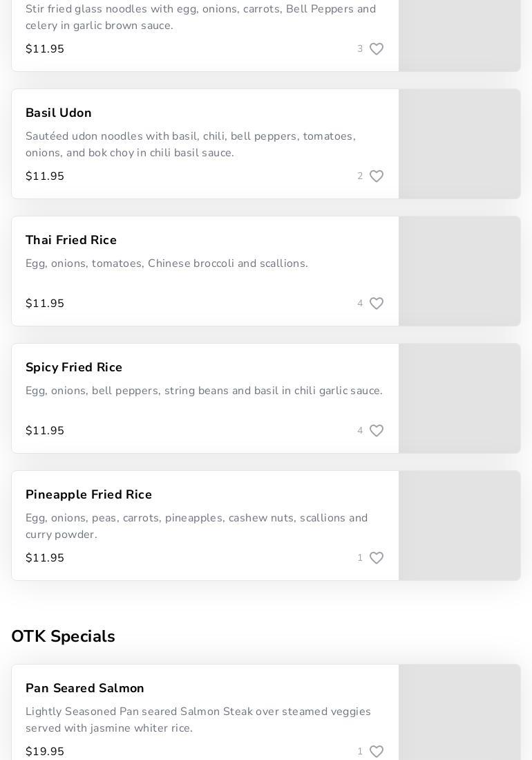Open the Pan Seared Salmon item
This screenshot has width=532, height=760.
point(85,688)
